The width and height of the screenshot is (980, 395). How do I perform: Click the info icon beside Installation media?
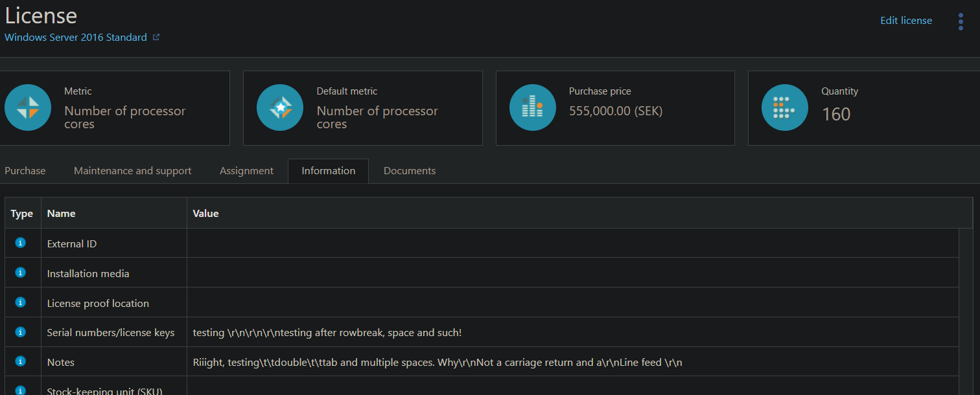19,273
